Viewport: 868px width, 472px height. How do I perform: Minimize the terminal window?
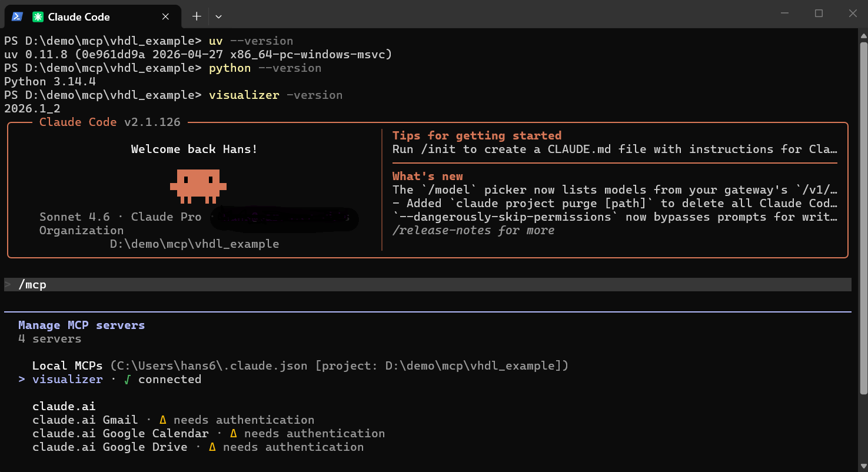coord(784,13)
